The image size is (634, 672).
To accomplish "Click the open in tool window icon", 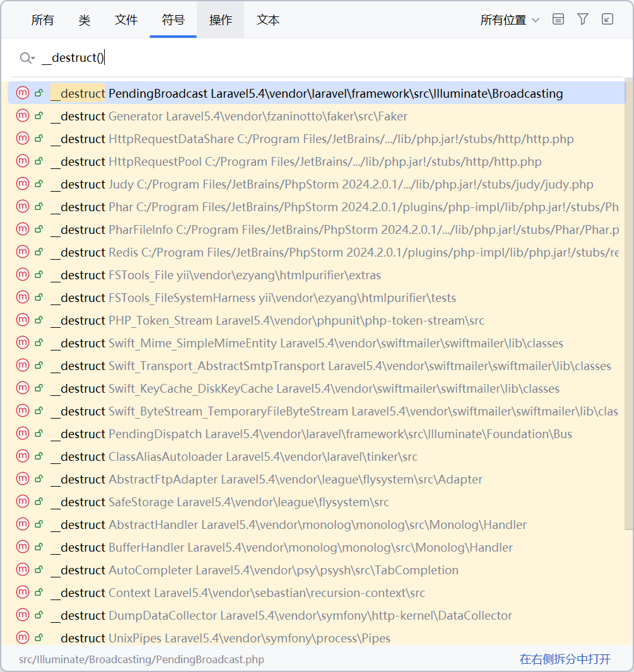I will (608, 19).
